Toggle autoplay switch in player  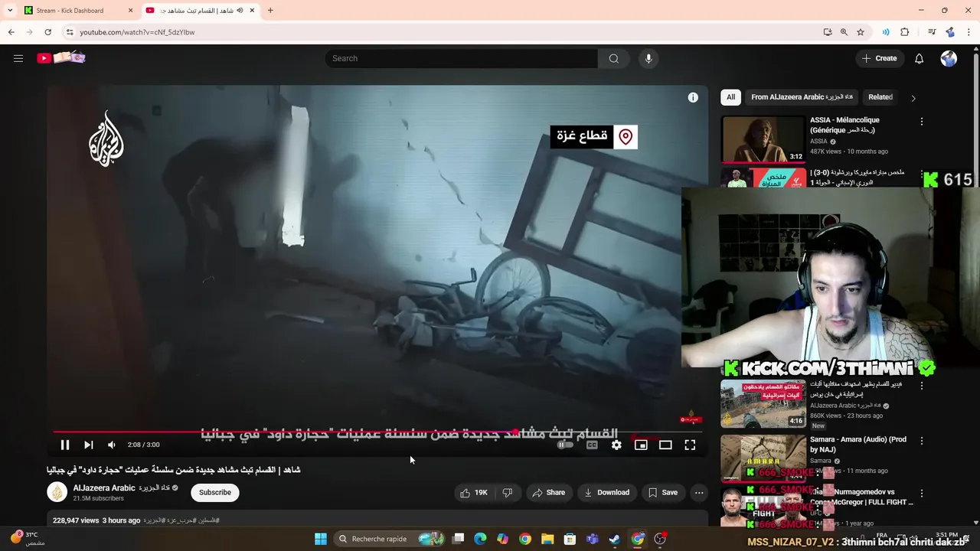click(565, 445)
